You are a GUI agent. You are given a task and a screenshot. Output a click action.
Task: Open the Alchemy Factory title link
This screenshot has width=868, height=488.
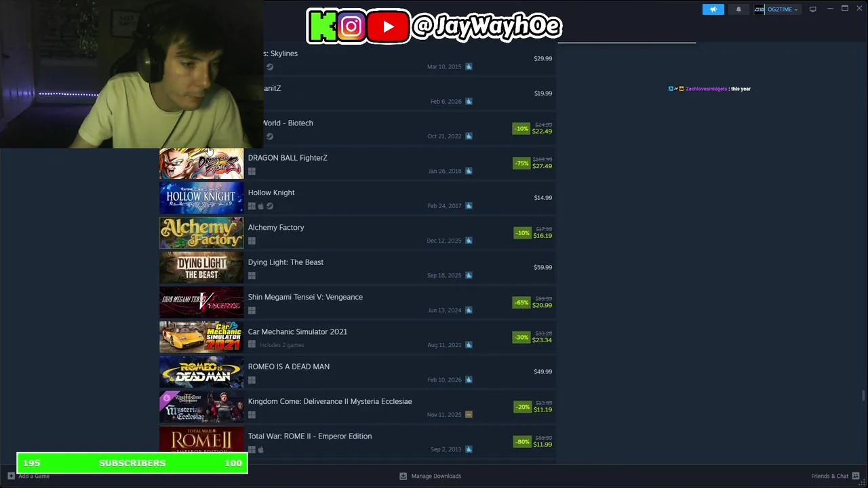point(276,228)
